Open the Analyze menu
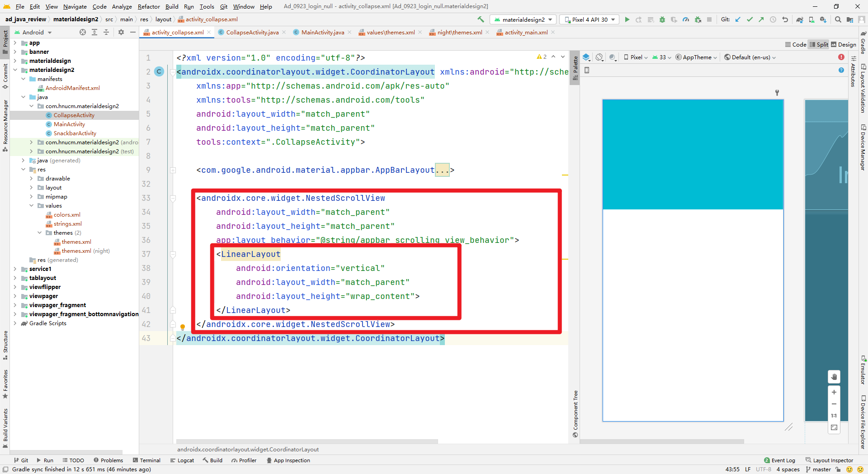Viewport: 868px width, 474px height. [x=122, y=6]
